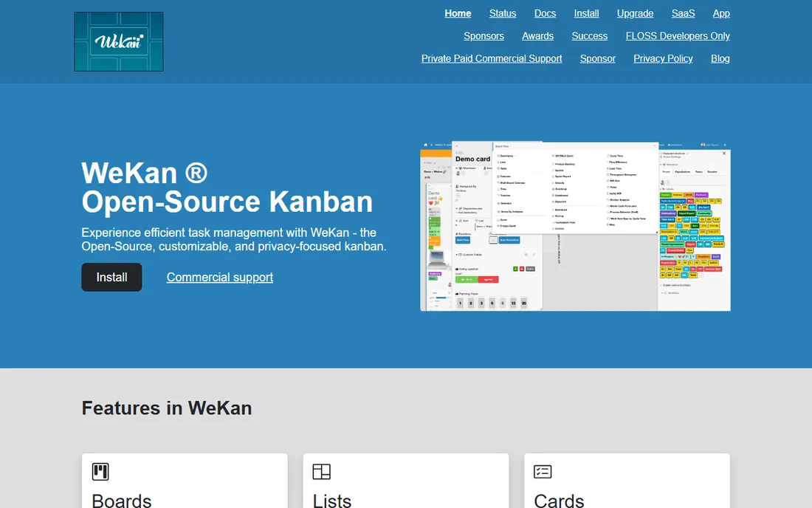Select the Boards card heading

(x=122, y=501)
